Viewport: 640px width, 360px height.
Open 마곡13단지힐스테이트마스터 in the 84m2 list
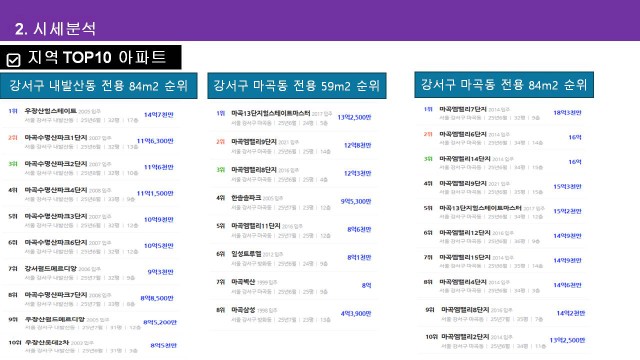pyautogui.click(x=480, y=208)
